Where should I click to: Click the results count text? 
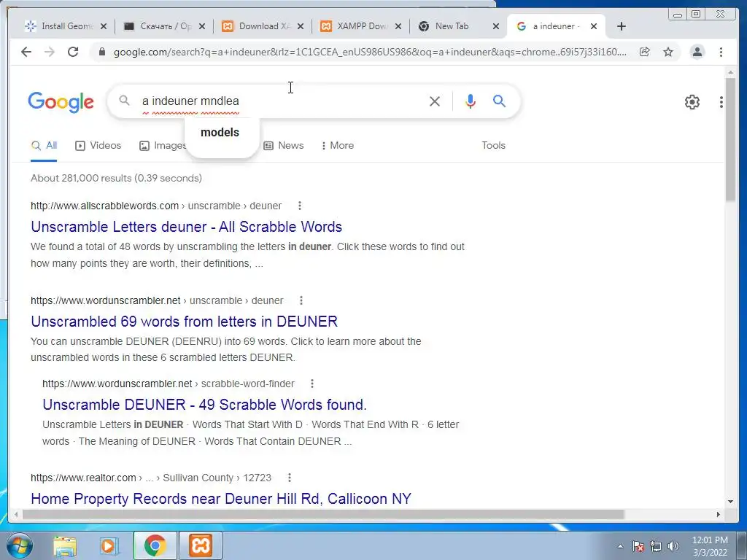pos(116,178)
